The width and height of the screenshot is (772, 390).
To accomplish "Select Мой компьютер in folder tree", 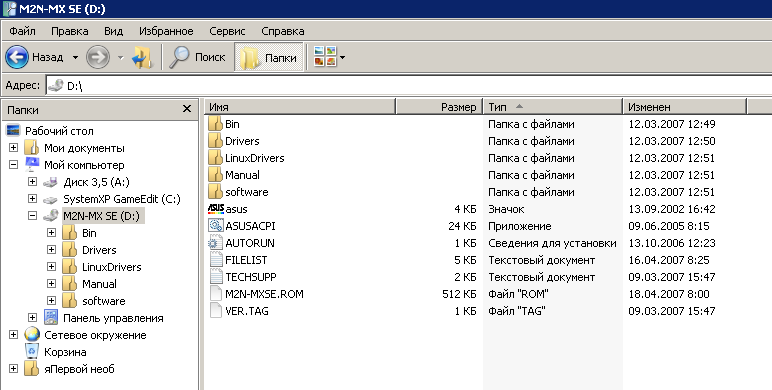I will (x=84, y=165).
